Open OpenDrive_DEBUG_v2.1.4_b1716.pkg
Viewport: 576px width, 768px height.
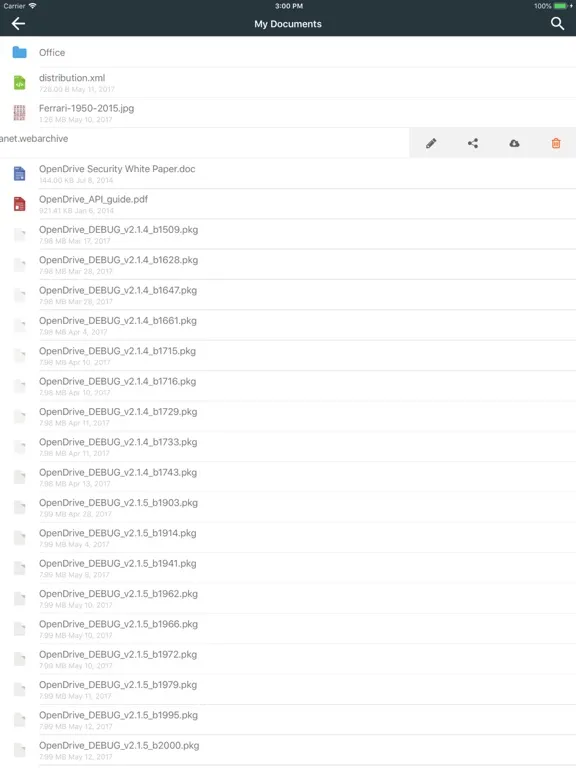[x=288, y=386]
